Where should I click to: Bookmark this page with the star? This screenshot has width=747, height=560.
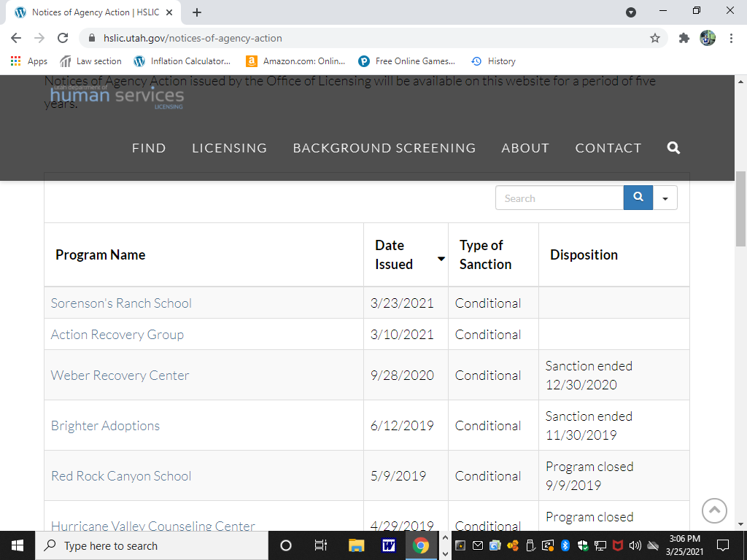coord(655,38)
